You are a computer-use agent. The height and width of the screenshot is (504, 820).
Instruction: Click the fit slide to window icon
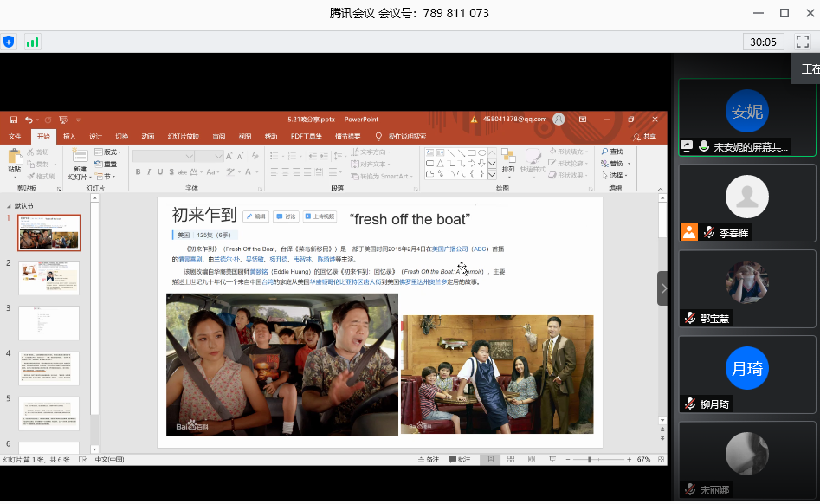pyautogui.click(x=661, y=460)
